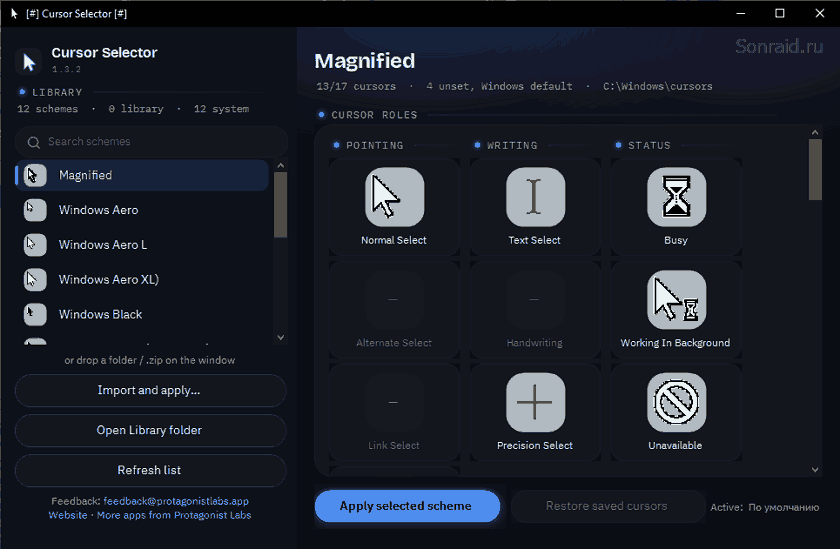
Task: Click the WRITING column heading
Action: pos(512,145)
